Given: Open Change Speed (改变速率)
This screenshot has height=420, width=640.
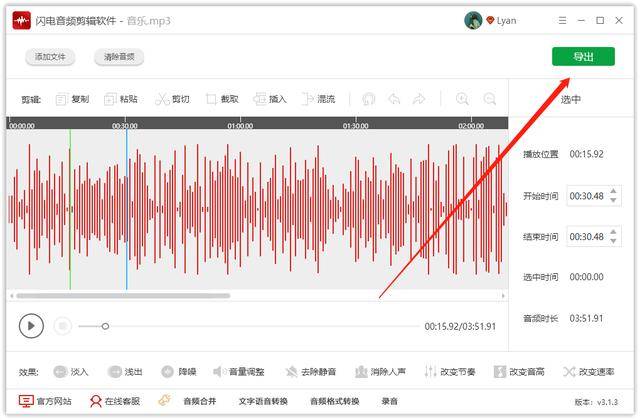Looking at the screenshot, I should click(x=589, y=372).
